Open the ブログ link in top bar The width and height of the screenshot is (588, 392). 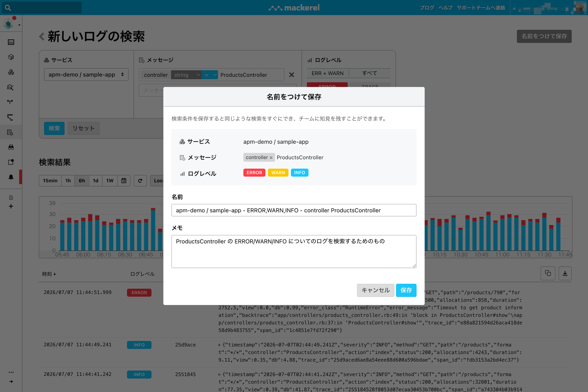(x=427, y=8)
